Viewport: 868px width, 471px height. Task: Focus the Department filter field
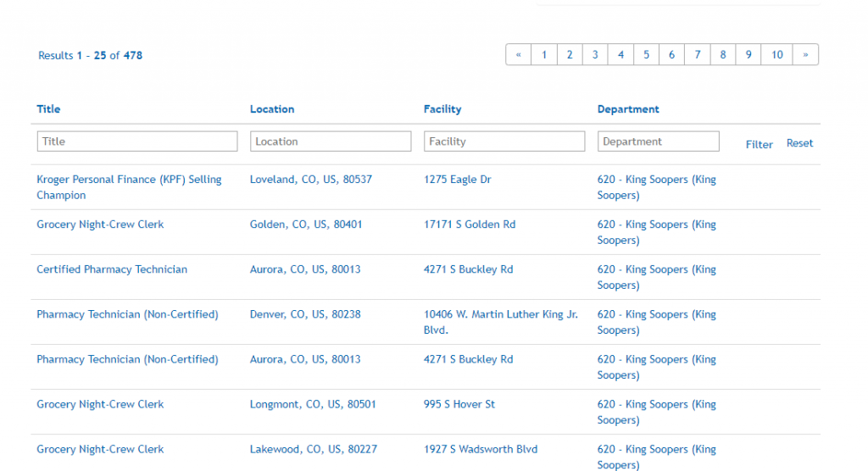coord(658,141)
